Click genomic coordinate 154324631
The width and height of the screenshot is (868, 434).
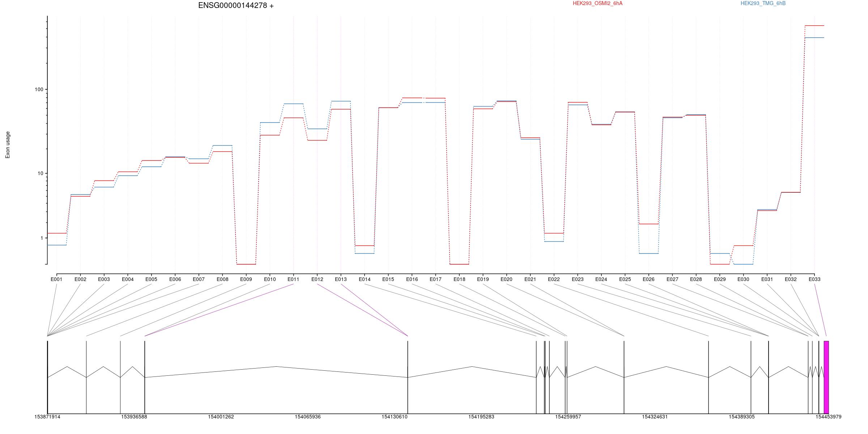(x=655, y=417)
